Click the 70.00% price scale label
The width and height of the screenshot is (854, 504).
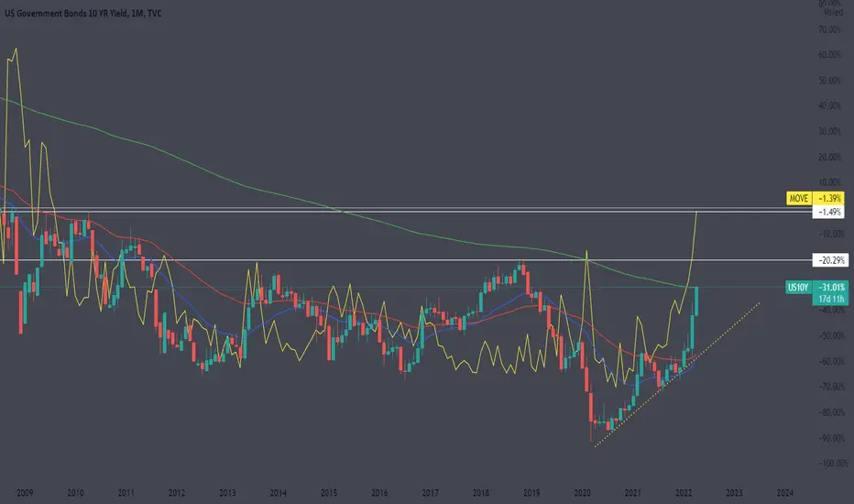pos(829,29)
